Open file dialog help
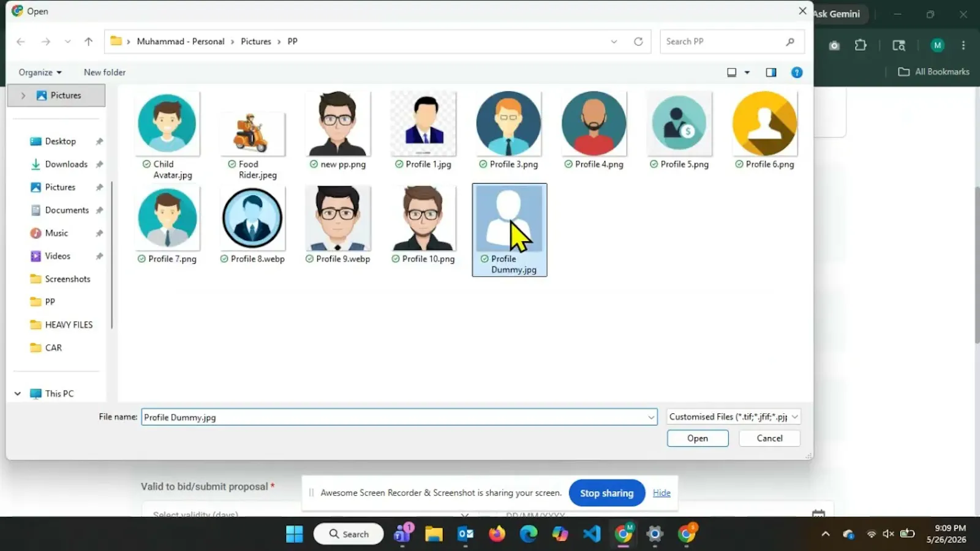The width and height of the screenshot is (980, 551). (797, 72)
